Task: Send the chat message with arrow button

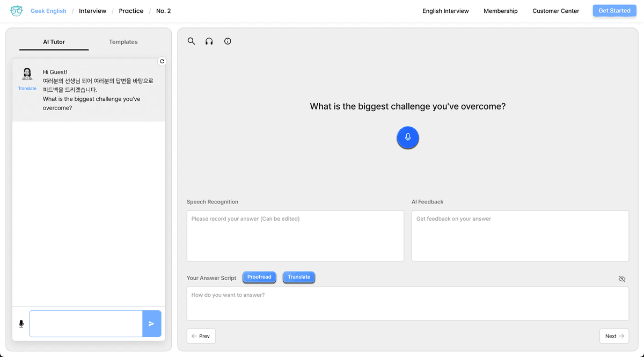Action: pos(151,324)
